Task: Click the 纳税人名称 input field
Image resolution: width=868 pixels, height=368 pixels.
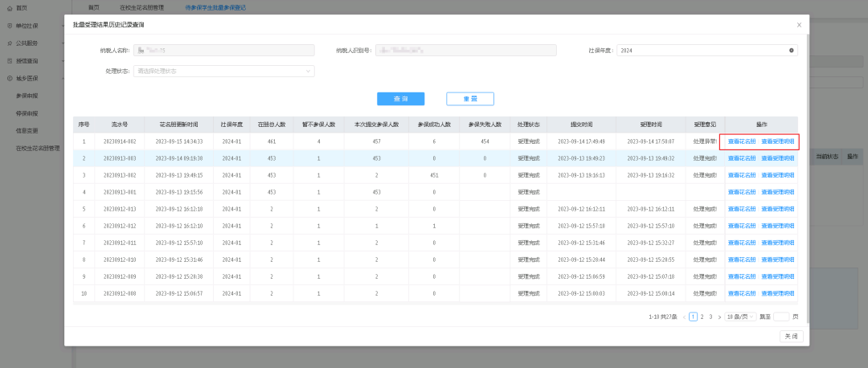Action: click(x=224, y=51)
